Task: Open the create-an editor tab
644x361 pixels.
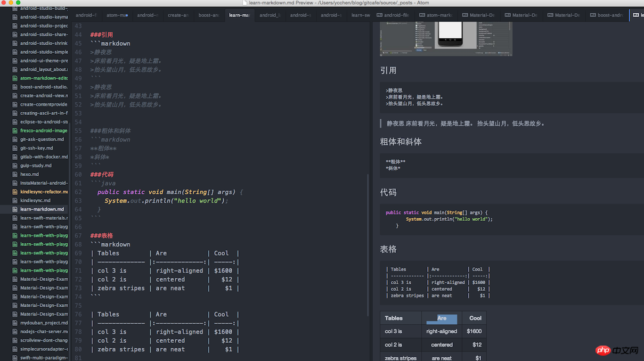Action: (x=178, y=15)
